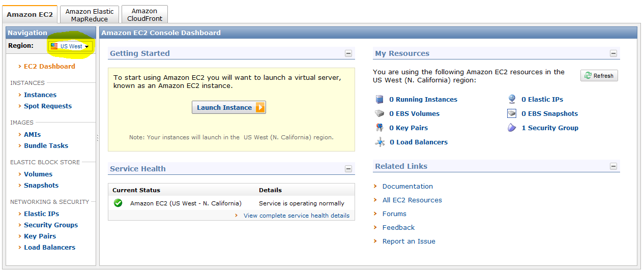Click the 0 EBS Volumes link
The image size is (644, 272).
coord(415,114)
